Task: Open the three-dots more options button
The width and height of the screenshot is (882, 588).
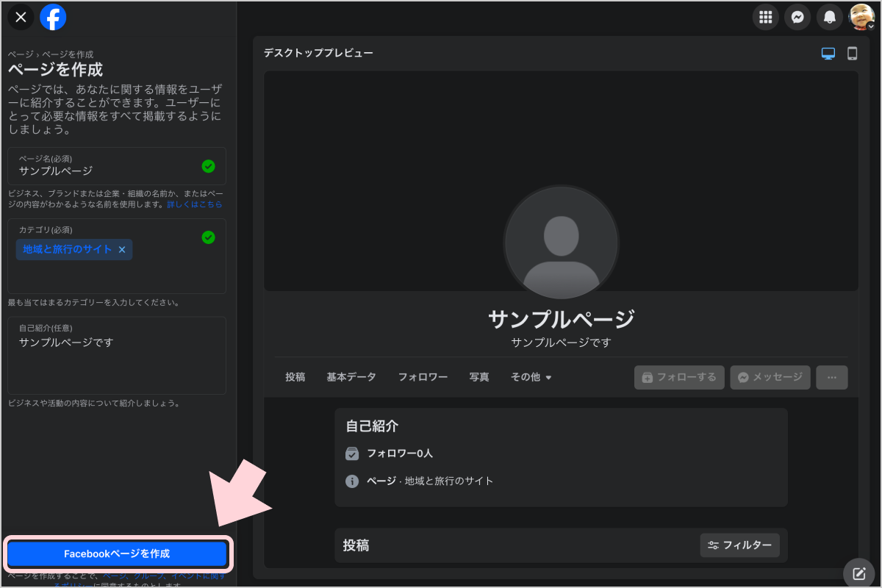Action: pos(831,377)
